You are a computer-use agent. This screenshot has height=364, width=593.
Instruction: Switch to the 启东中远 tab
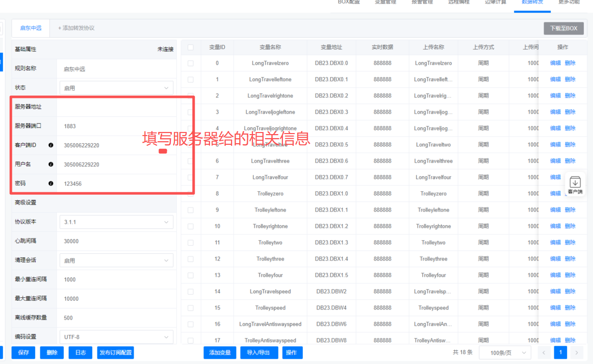(x=31, y=28)
